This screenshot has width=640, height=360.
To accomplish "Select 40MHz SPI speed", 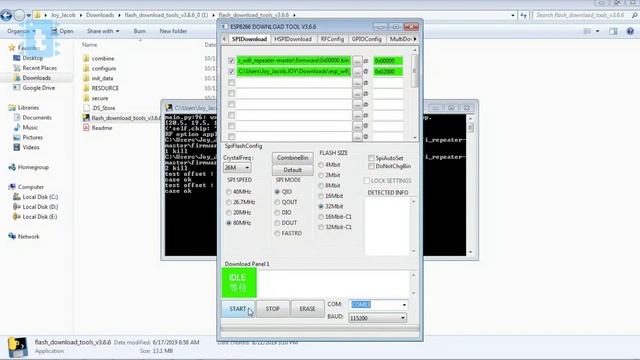I will point(229,191).
